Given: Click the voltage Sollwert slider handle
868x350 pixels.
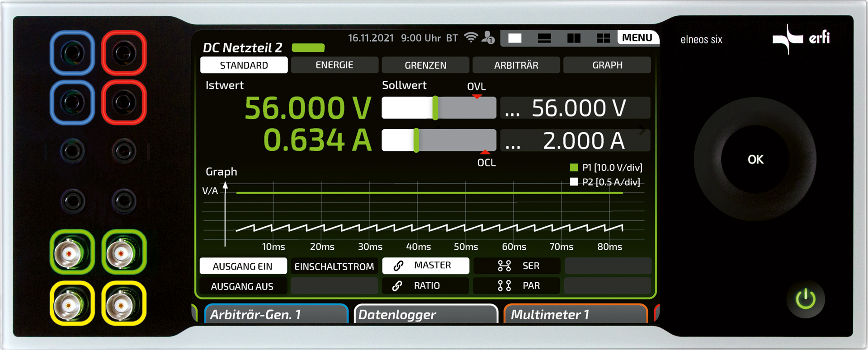Looking at the screenshot, I should tap(435, 108).
